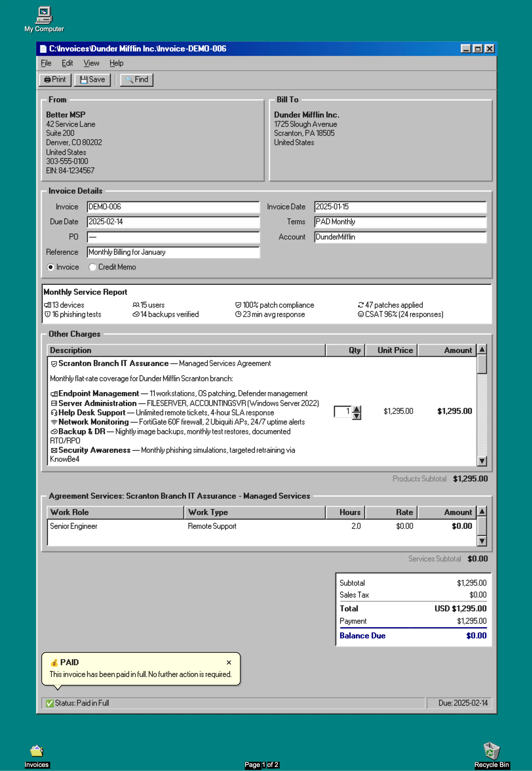This screenshot has height=771, width=532.
Task: Click the Remote Support work type cell
Action: 212,526
